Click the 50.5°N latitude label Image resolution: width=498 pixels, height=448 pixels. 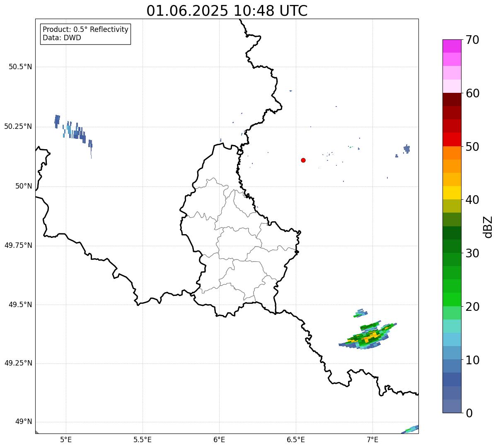tap(20, 67)
